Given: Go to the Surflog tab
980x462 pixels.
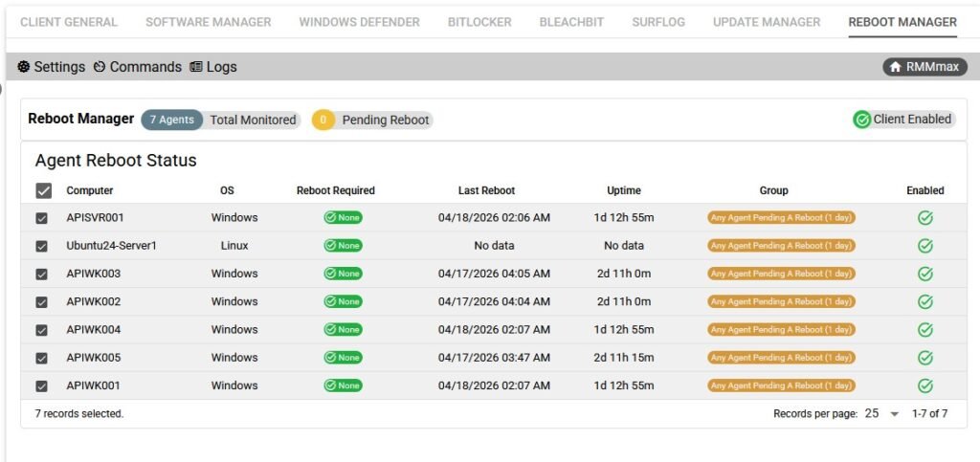Looking at the screenshot, I should click(x=658, y=22).
